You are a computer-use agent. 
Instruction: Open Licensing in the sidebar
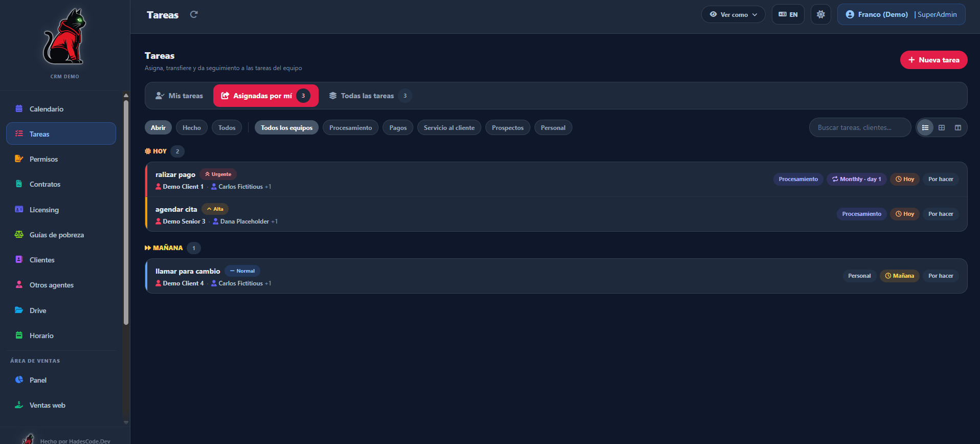[x=61, y=210]
